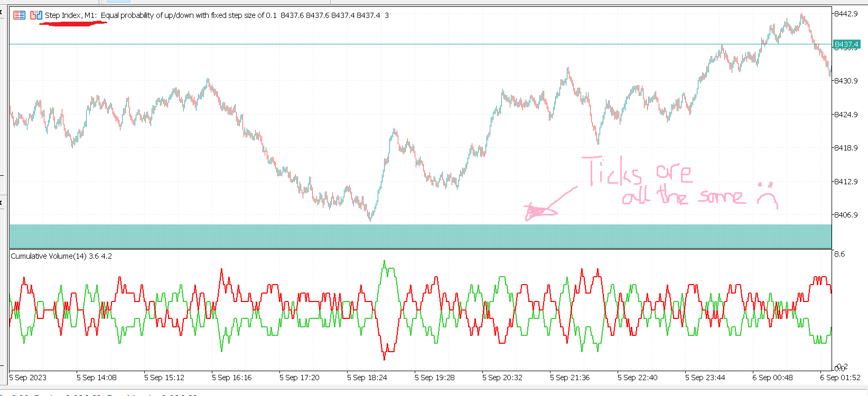Viewport: 868px width, 396px height.
Task: Click the 'Step Index, M1' chart title
Action: 71,15
